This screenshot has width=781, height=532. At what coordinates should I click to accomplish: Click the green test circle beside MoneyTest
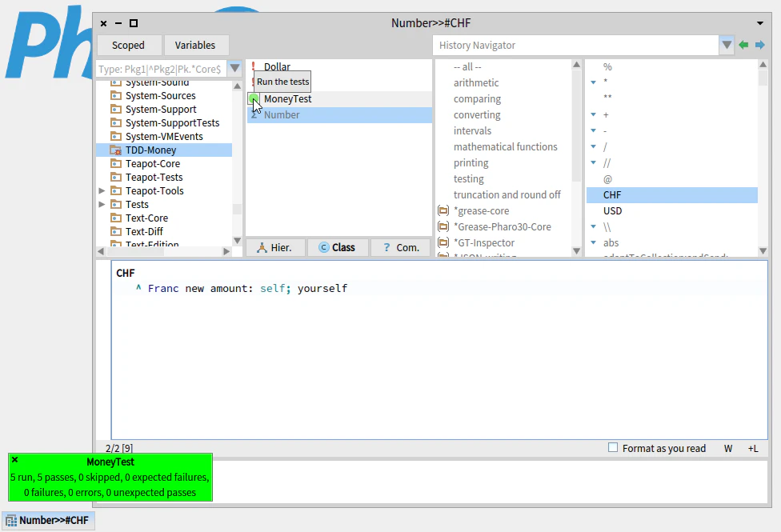(254, 98)
